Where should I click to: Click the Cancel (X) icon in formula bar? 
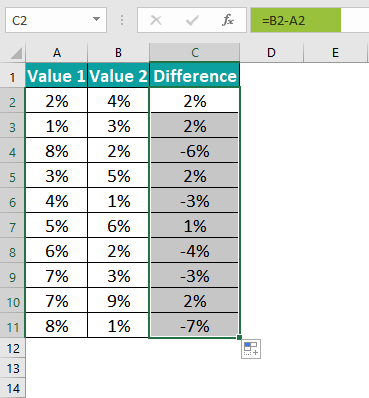[156, 21]
